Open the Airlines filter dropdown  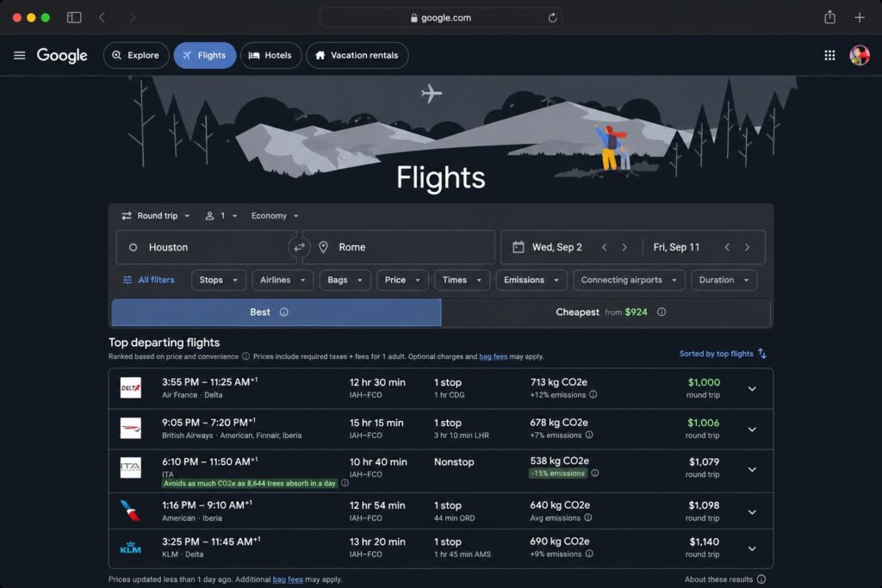tap(283, 280)
